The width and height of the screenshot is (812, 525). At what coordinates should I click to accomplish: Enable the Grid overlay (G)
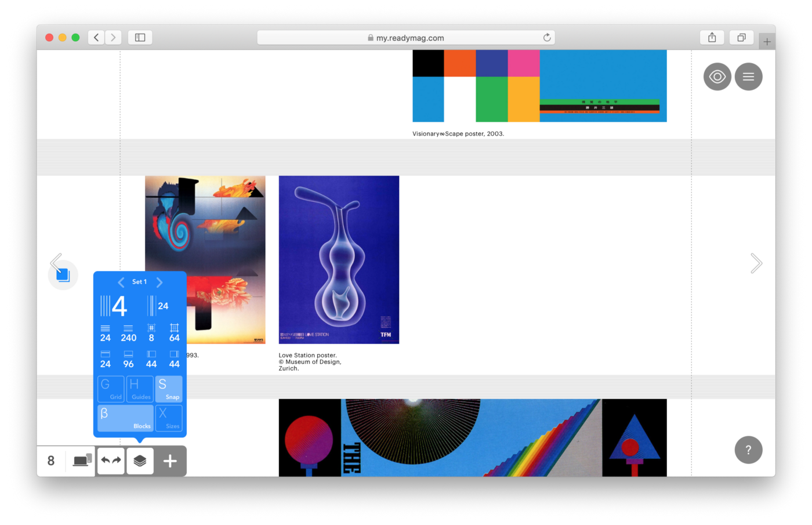click(x=111, y=389)
